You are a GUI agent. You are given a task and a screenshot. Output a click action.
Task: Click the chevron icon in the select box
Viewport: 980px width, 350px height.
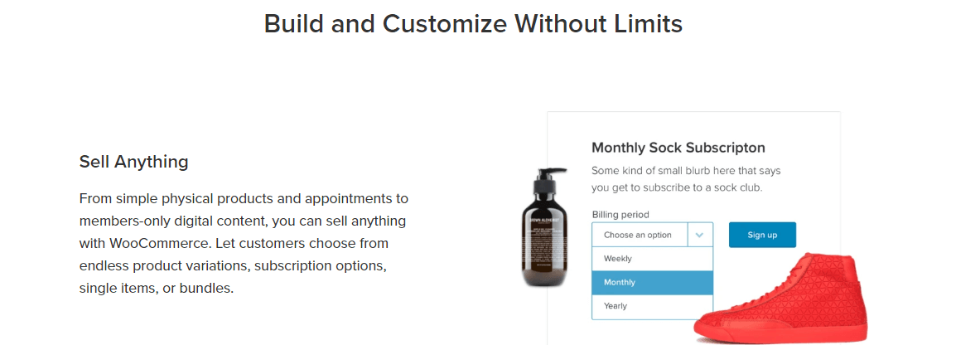(700, 235)
